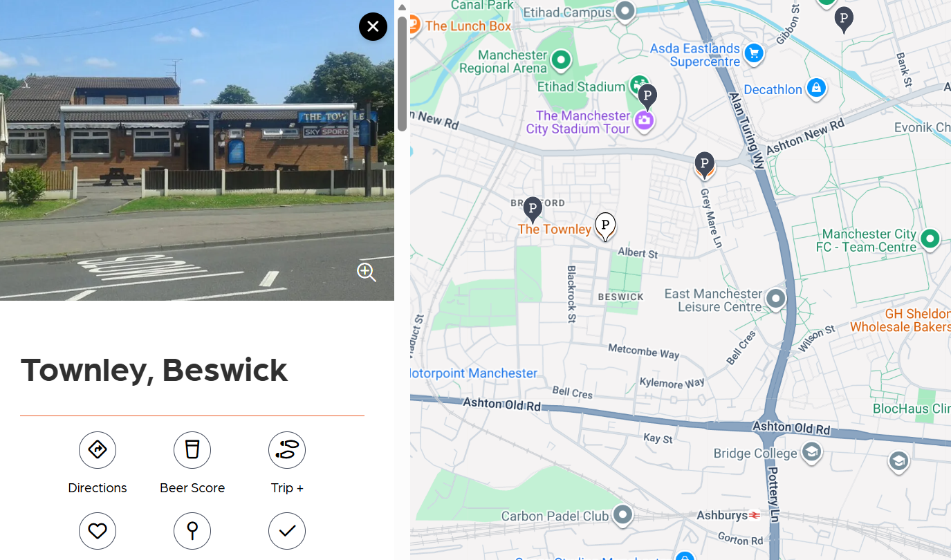Select Ashburys rail station symbol
The width and height of the screenshot is (951, 560).
click(x=754, y=515)
